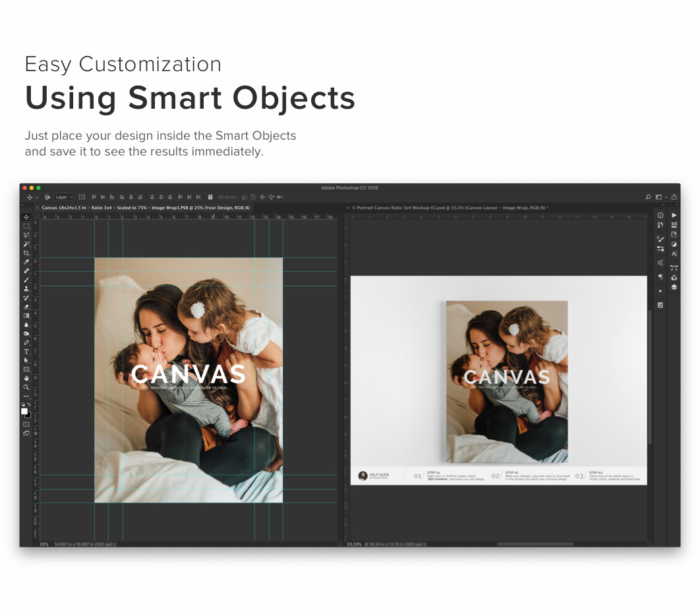
Task: Swap foreground and background colors
Action: (x=28, y=405)
